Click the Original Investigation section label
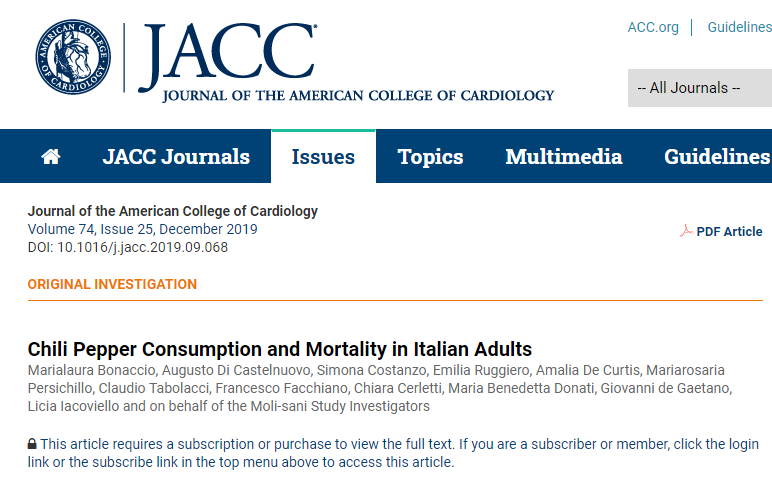 pos(112,284)
